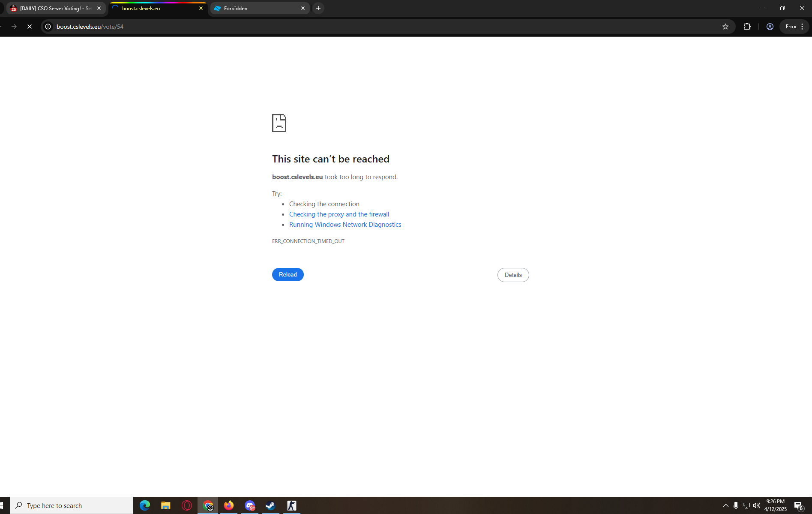Open the Chrome Error menu button
812x514 pixels.
pyautogui.click(x=794, y=27)
